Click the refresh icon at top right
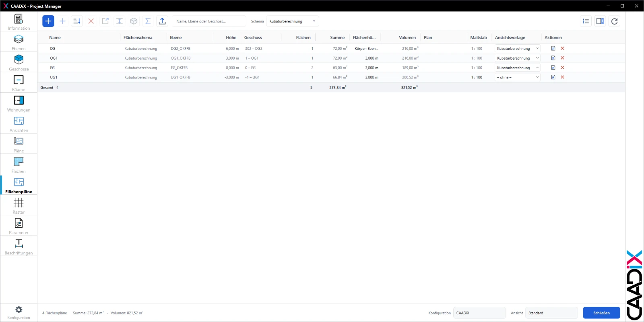Image resolution: width=644 pixels, height=322 pixels. pos(614,21)
